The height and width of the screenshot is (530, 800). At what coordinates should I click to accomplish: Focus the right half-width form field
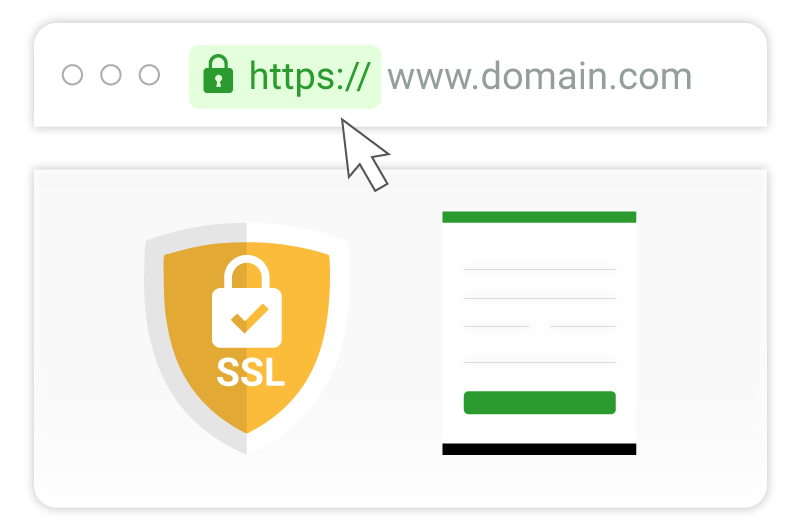point(583,326)
